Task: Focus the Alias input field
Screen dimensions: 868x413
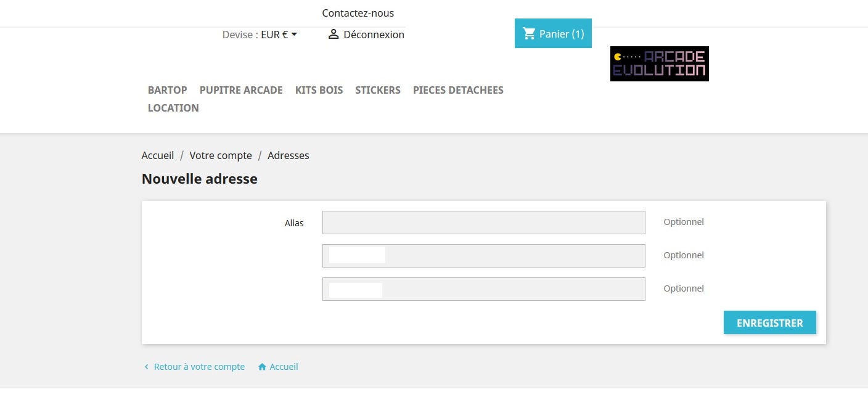Action: pos(484,223)
